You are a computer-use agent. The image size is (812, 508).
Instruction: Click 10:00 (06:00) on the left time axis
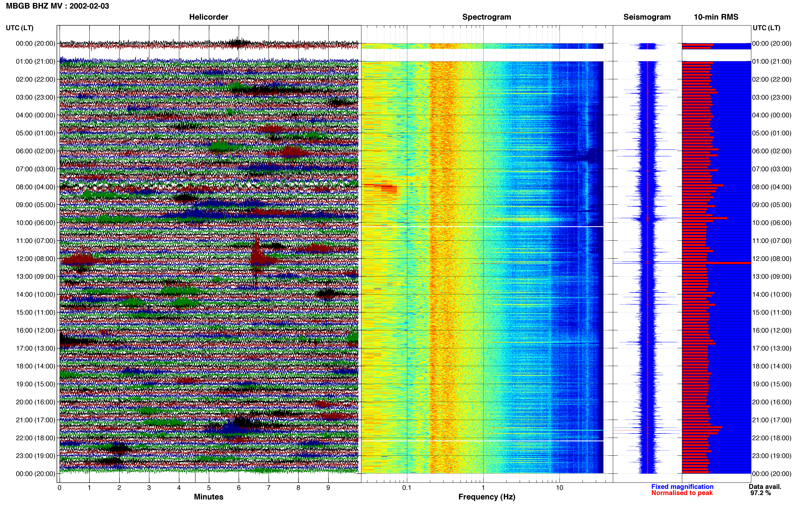36,223
